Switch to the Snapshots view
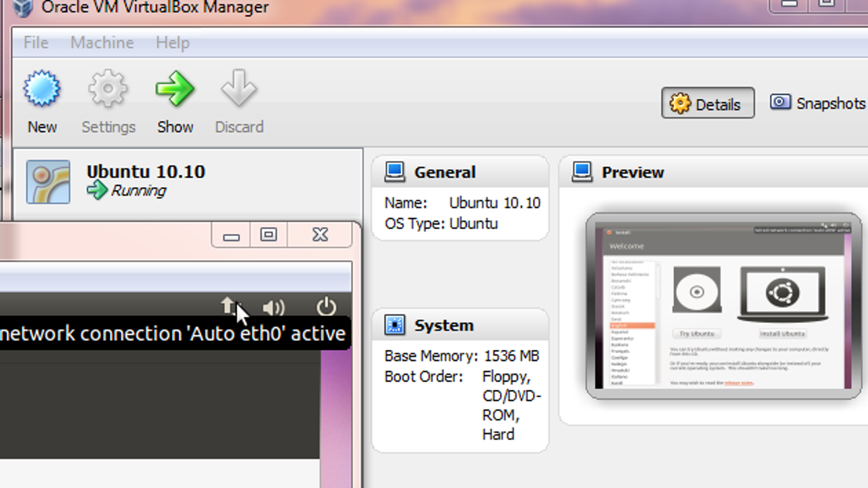868x488 pixels. 818,103
